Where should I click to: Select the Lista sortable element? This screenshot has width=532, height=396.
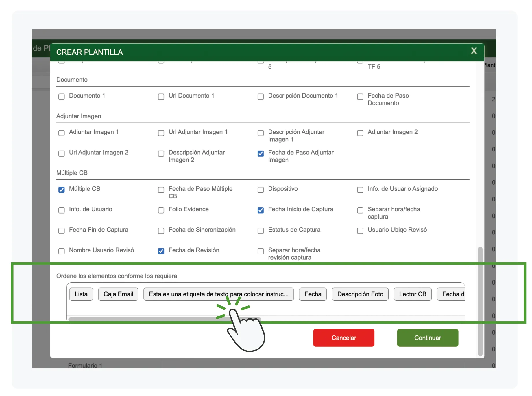click(x=81, y=294)
